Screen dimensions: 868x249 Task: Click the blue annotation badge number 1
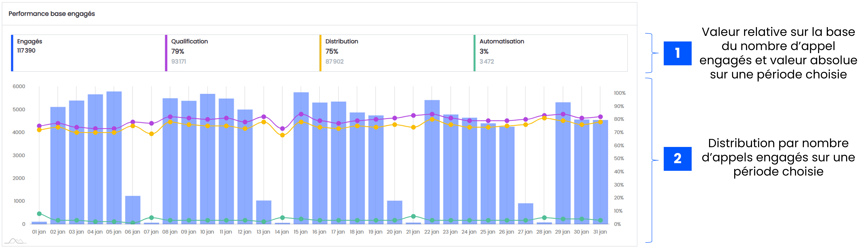pos(677,53)
